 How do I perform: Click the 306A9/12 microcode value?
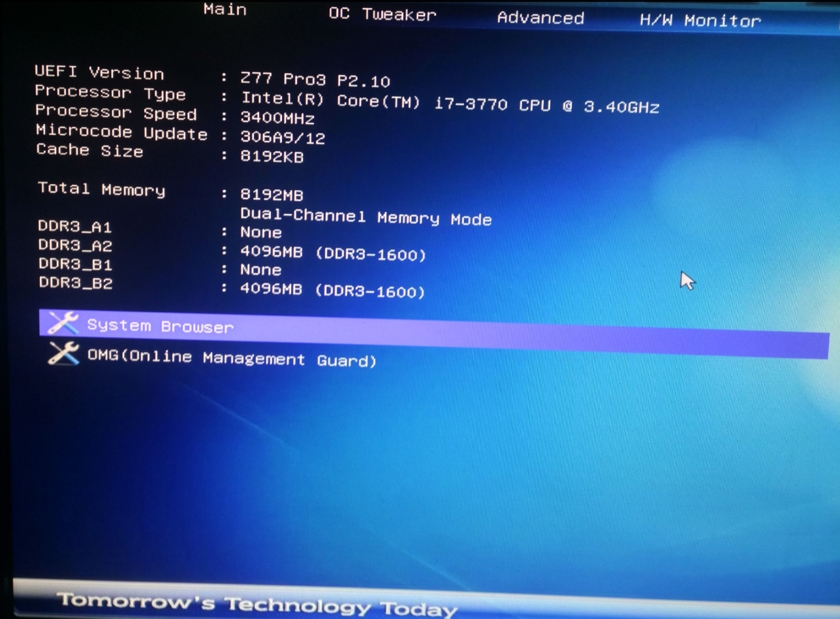coord(283,138)
